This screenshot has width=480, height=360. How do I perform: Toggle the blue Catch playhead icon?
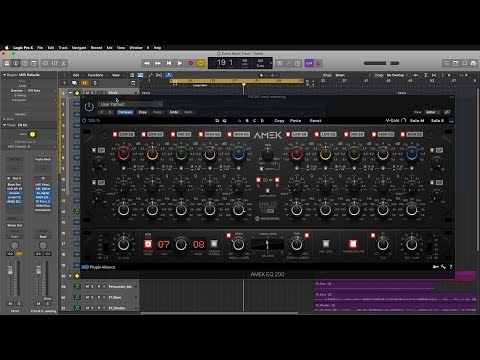[x=169, y=75]
